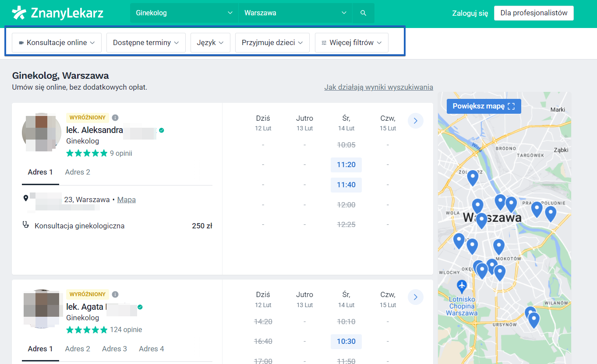This screenshot has height=364, width=597.
Task: Expand the Dostępne terminy filter
Action: [146, 43]
